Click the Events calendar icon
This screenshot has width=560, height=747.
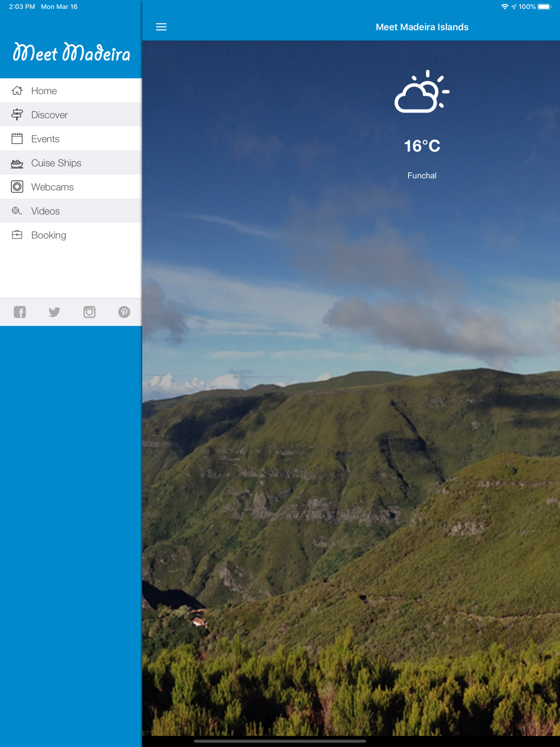[17, 138]
